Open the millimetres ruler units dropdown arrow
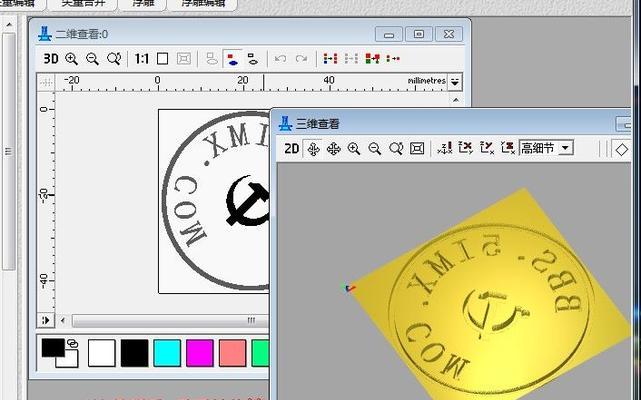Image resolution: width=641 pixels, height=400 pixels. click(455, 82)
